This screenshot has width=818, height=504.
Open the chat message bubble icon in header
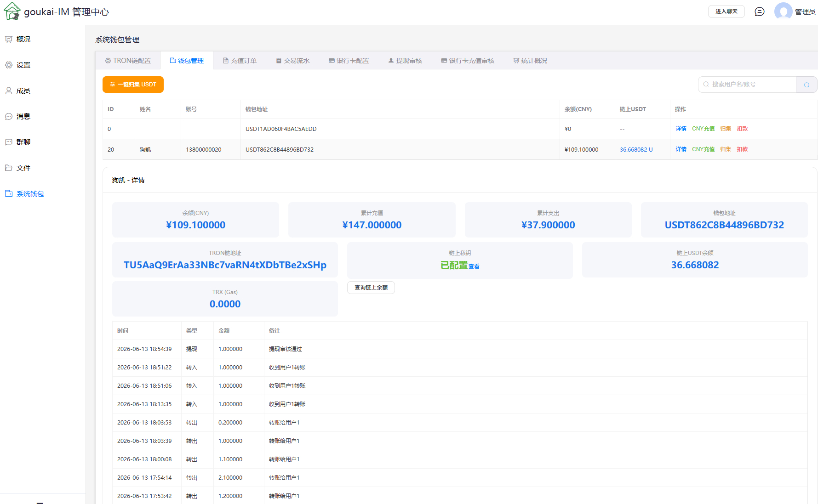(x=760, y=11)
